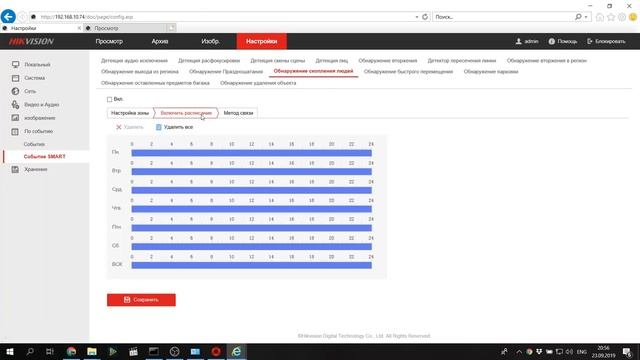Click the browser back arrow button
This screenshot has height=360, width=640.
(8, 17)
